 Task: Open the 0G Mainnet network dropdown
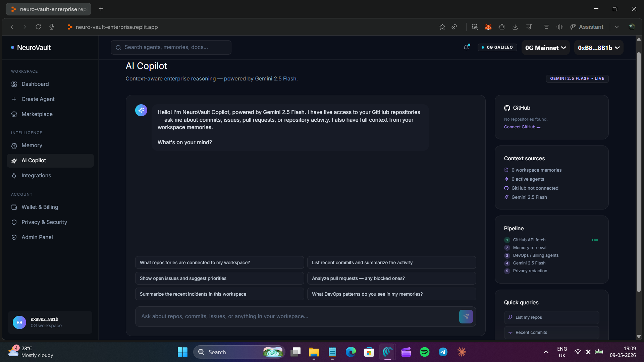click(x=546, y=48)
